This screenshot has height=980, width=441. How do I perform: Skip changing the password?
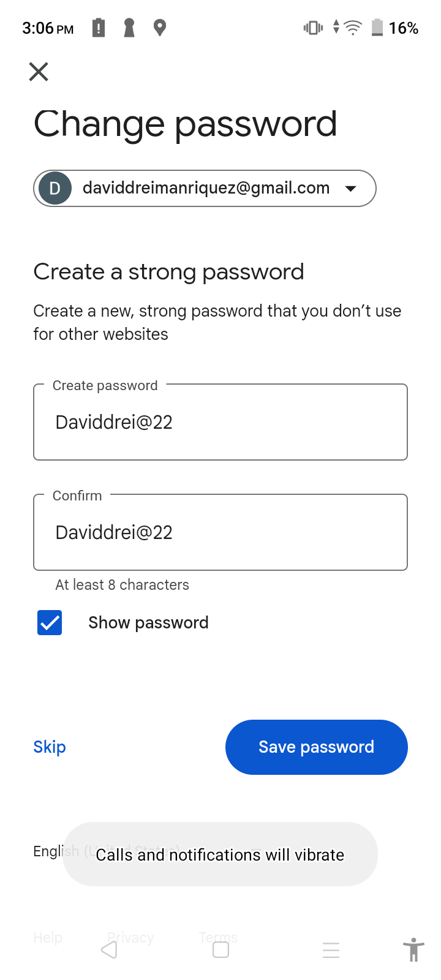(50, 747)
